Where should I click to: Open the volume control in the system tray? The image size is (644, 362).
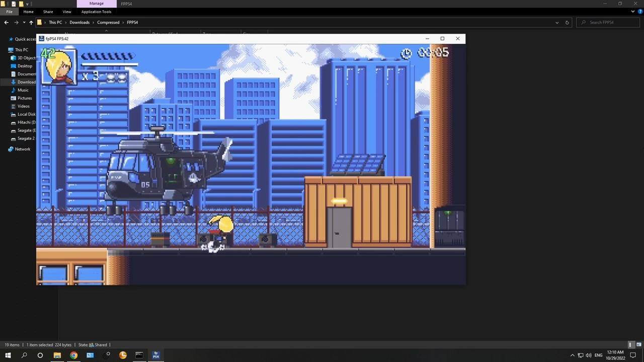click(x=588, y=355)
